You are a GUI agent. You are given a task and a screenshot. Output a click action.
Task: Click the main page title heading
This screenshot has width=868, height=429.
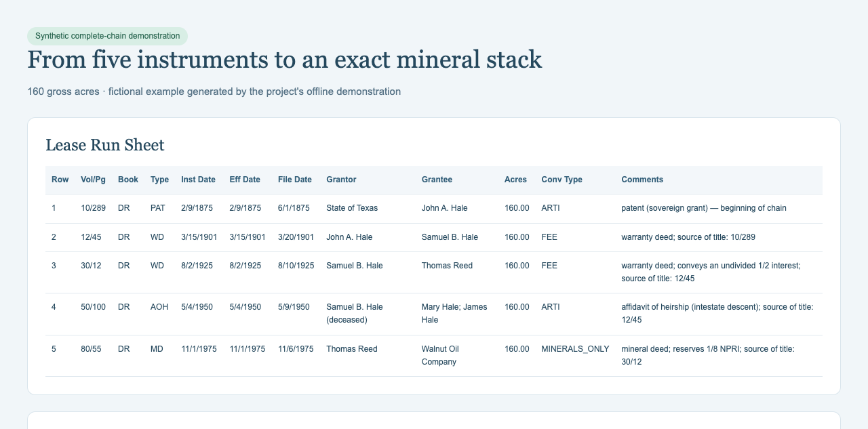pyautogui.click(x=285, y=60)
